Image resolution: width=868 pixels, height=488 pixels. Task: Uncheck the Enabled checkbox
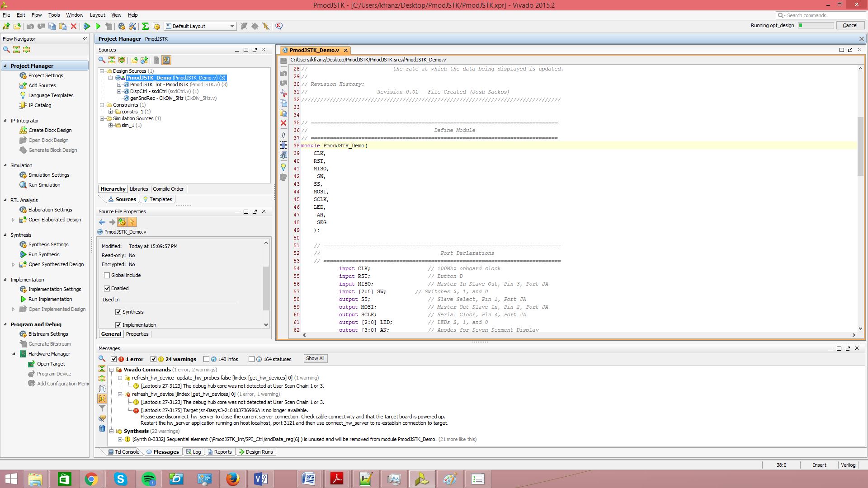point(107,288)
